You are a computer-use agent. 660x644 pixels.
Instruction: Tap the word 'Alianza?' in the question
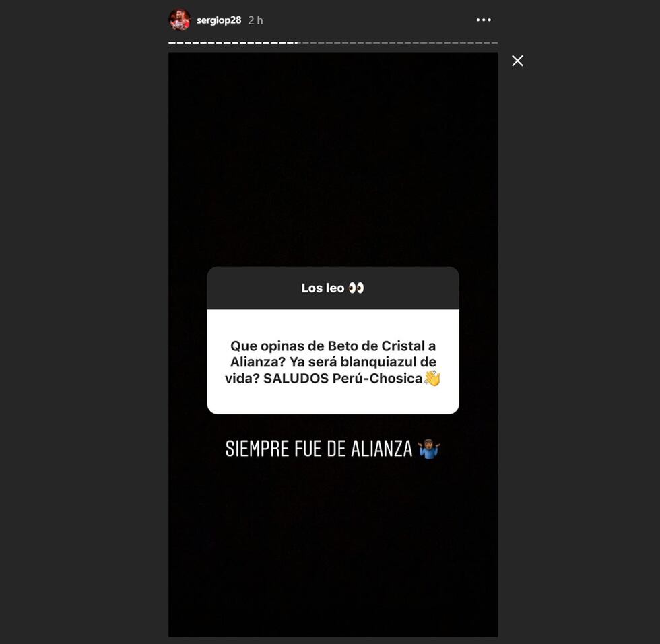coord(257,362)
